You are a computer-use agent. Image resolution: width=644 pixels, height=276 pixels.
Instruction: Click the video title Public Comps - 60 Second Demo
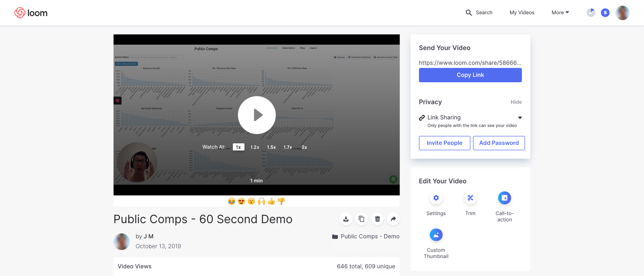(x=203, y=219)
